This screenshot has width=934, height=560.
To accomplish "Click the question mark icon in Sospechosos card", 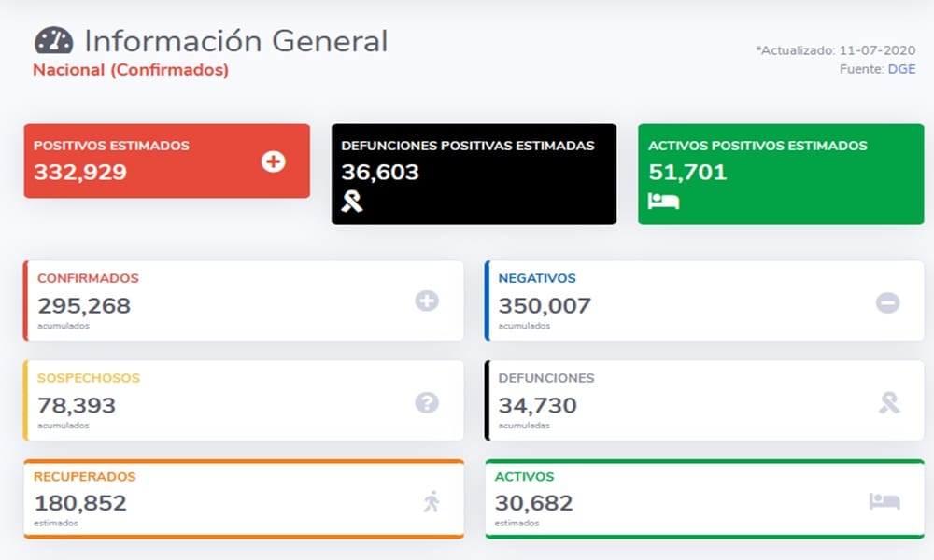I will (x=427, y=402).
